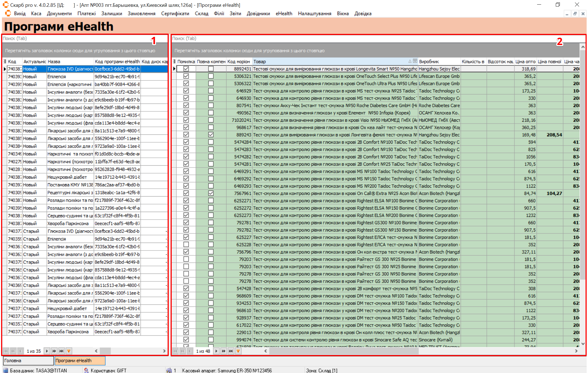Go to next page in right grid
The image size is (588, 373).
coord(223,351)
